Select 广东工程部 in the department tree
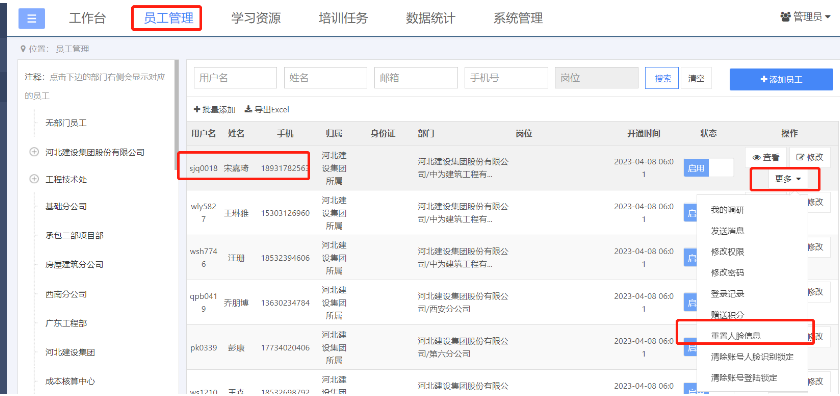Image resolution: width=840 pixels, height=396 pixels. [66, 324]
